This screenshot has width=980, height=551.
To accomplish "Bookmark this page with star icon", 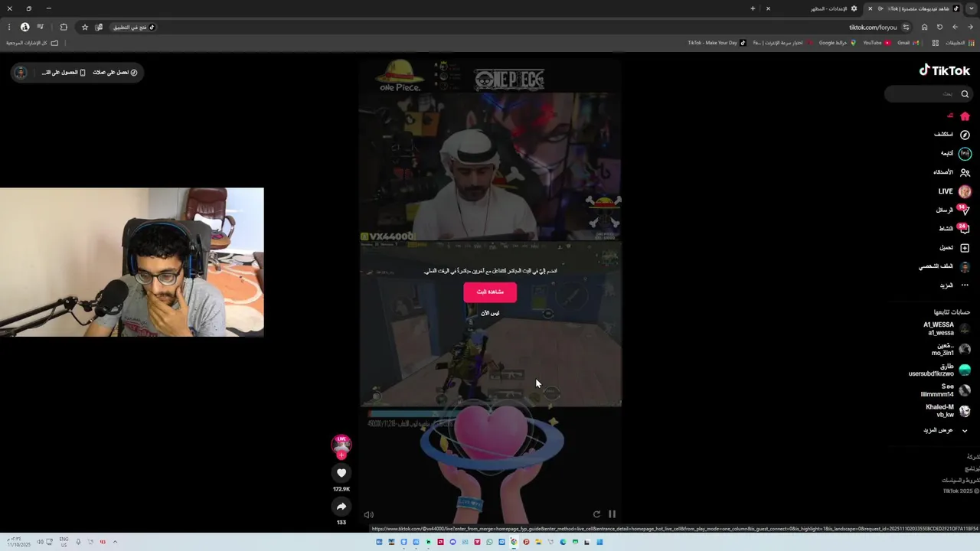I will click(x=85, y=27).
